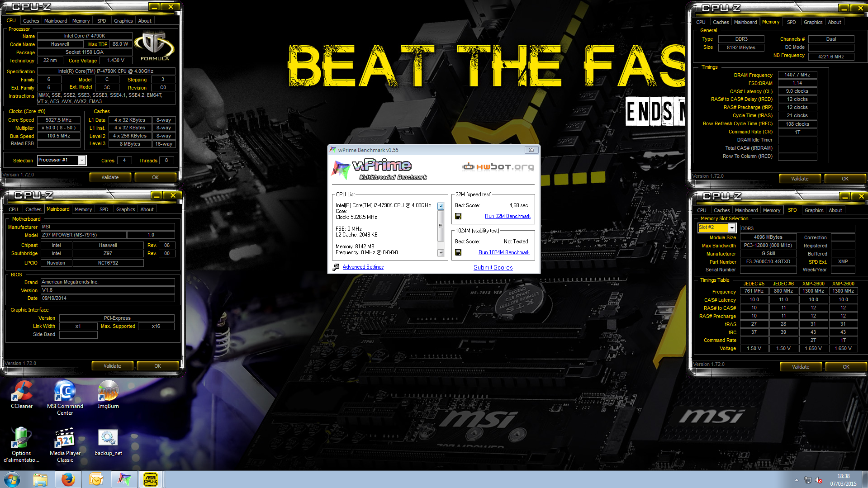The image size is (868, 488).
Task: Click CPU List scrollbar thumb
Action: tap(441, 226)
